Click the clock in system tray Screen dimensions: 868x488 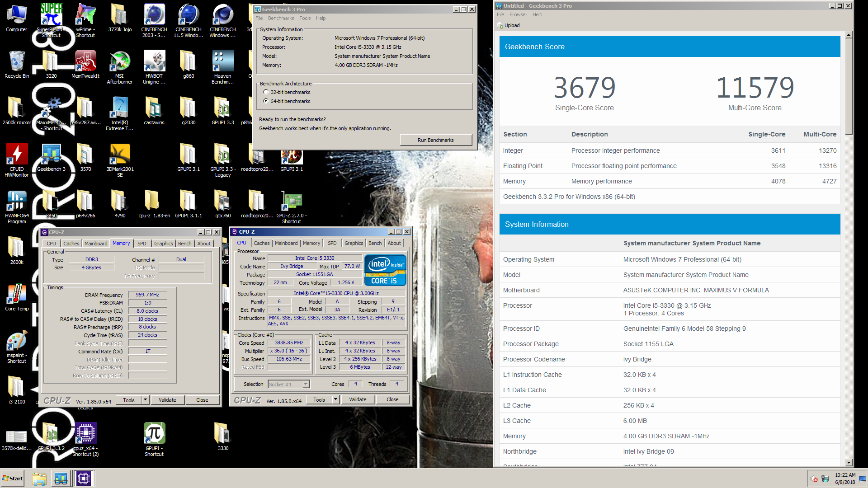click(x=845, y=479)
